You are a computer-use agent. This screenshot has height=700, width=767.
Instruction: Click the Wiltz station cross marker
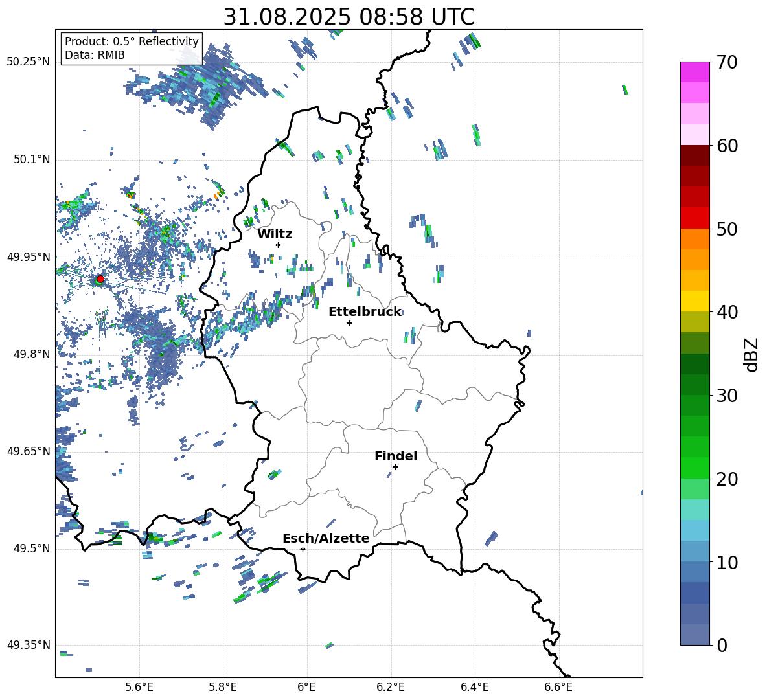pos(279,245)
